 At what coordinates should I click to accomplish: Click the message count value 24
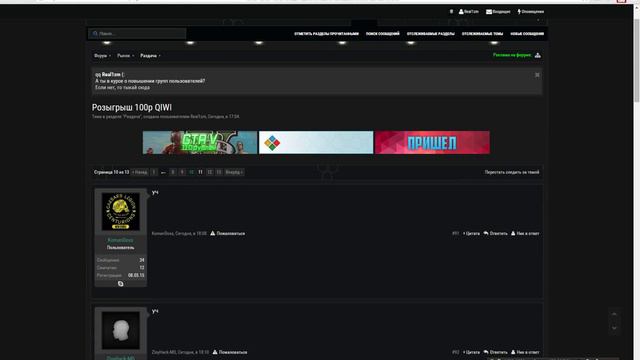[x=142, y=260]
